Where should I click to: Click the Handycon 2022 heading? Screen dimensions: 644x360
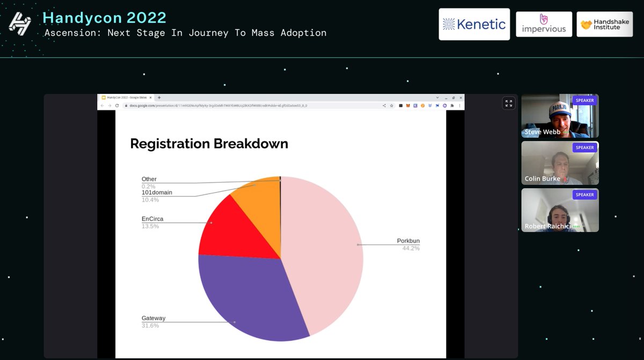pyautogui.click(x=105, y=17)
